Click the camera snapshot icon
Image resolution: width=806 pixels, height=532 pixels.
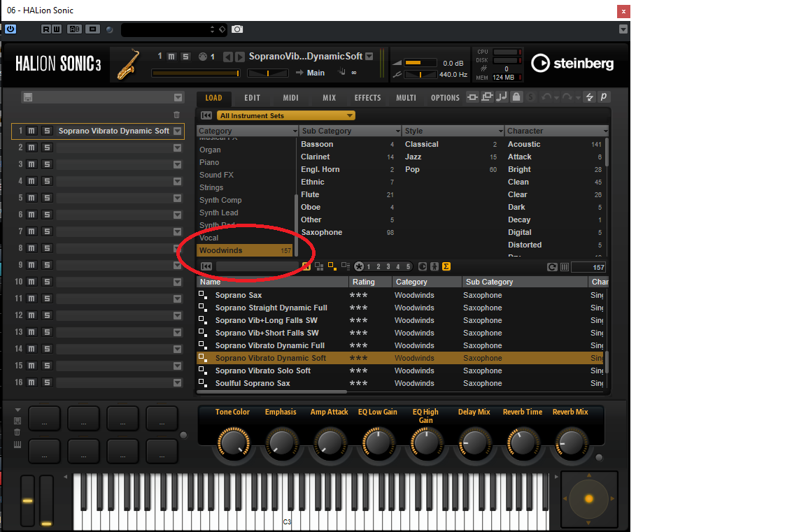click(237, 29)
